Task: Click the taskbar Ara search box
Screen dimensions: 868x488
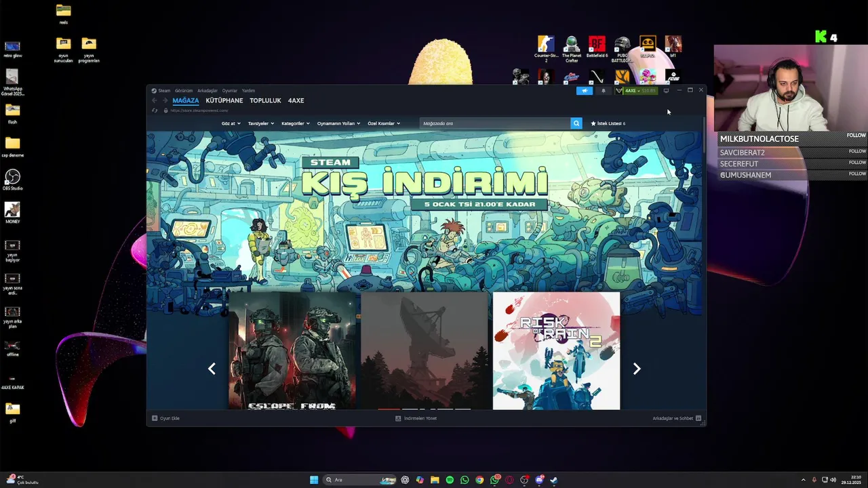Action: [359, 480]
